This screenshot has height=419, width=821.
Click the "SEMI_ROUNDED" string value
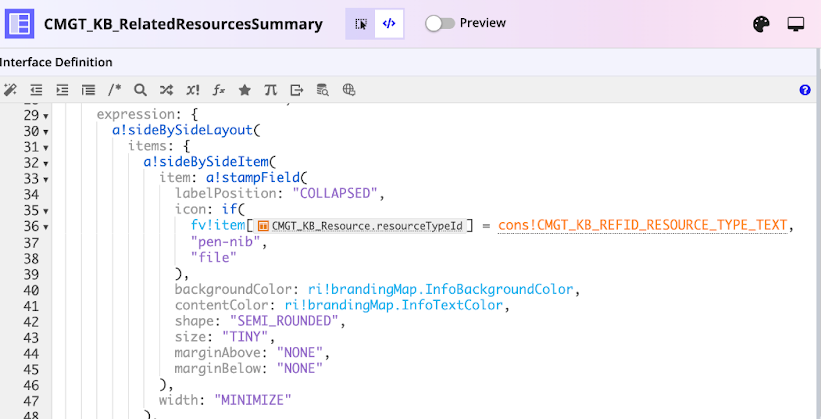click(284, 321)
